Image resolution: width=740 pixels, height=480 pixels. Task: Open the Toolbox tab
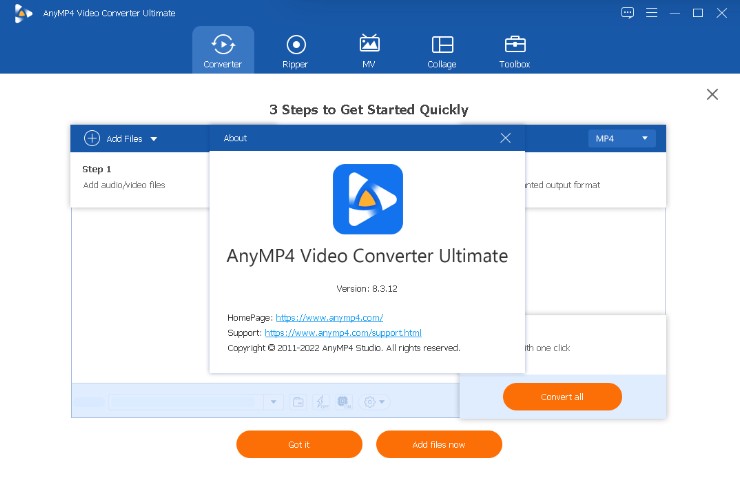tap(515, 50)
